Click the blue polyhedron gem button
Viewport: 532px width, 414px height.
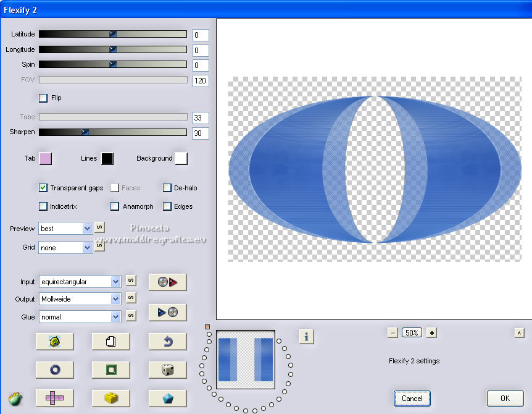[168, 398]
